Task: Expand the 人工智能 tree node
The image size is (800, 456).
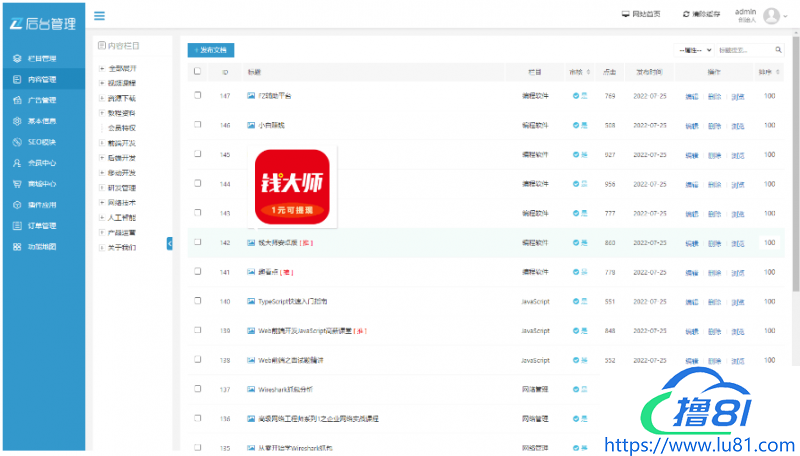Action: coord(101,217)
